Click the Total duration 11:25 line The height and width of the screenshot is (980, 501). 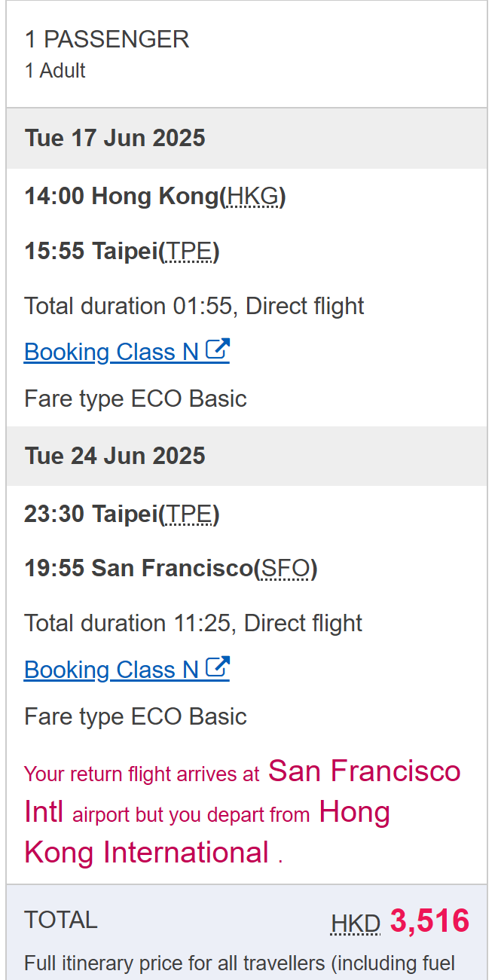pos(193,624)
